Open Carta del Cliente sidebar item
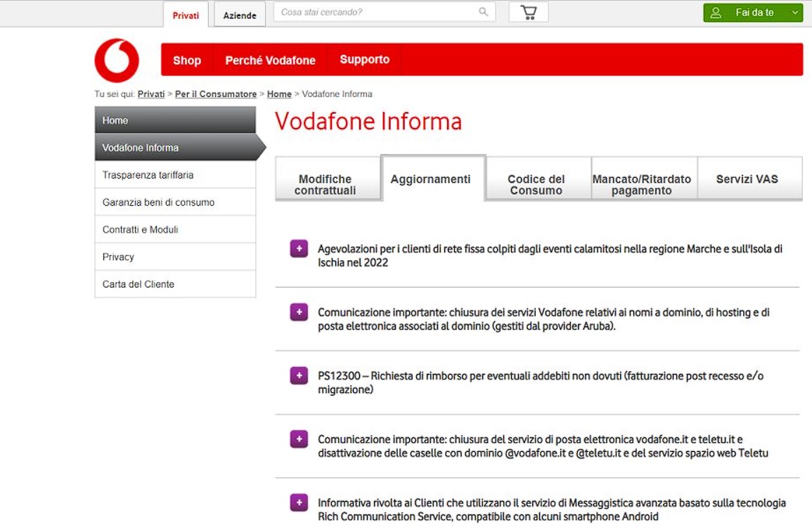This screenshot has width=812, height=532. (x=175, y=284)
